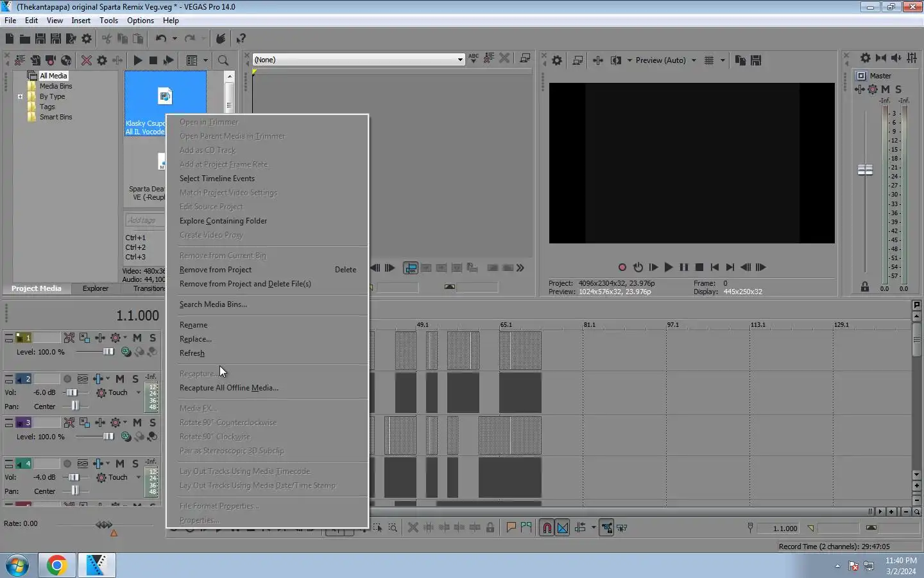The image size is (924, 578).
Task: Open the Overlays grid dropdown arrow
Action: tap(723, 60)
